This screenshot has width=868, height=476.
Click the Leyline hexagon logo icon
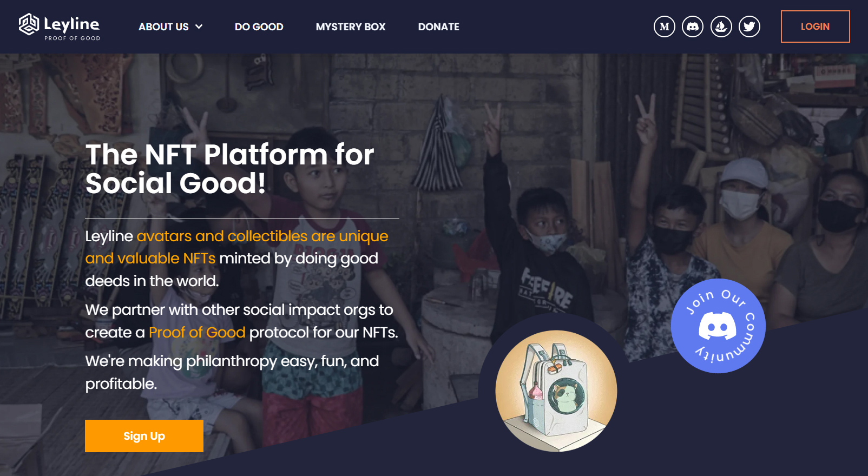point(29,24)
